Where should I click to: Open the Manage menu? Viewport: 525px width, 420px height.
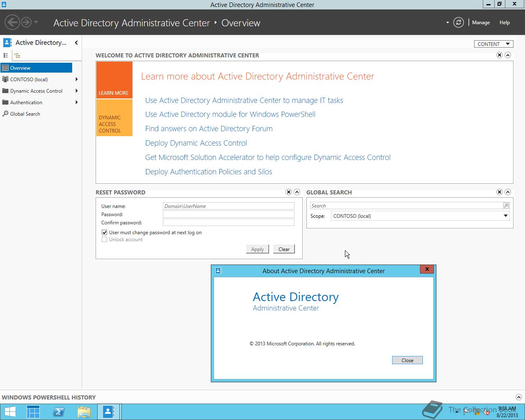[481, 23]
